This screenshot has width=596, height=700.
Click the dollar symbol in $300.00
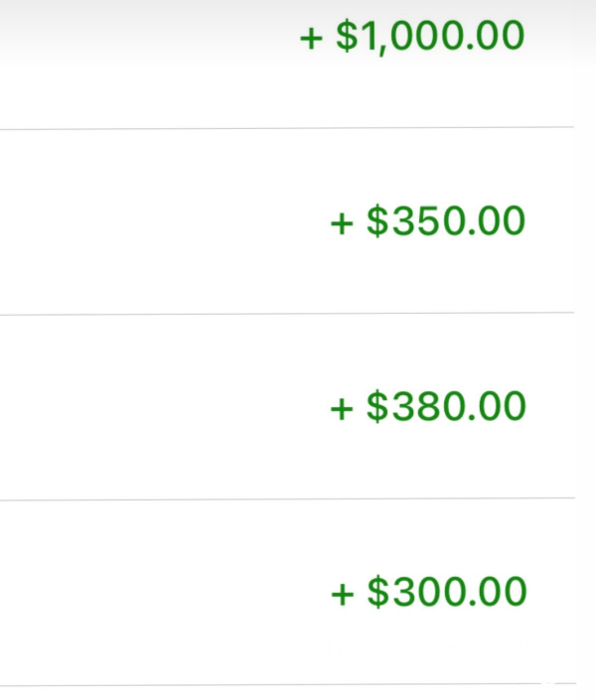click(x=378, y=592)
